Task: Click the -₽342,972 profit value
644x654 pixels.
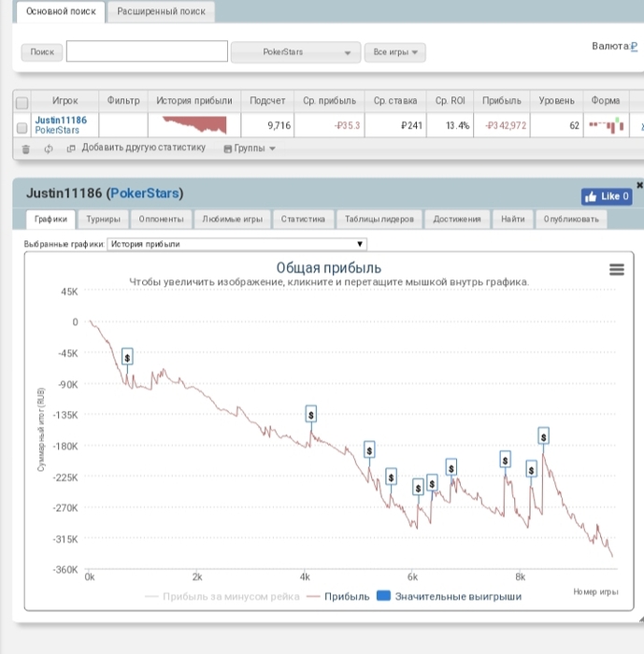Action: point(506,125)
